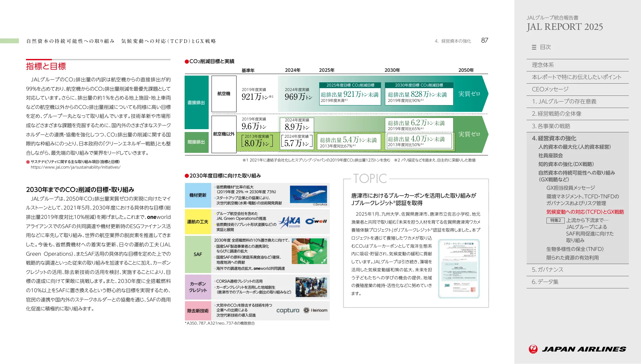Open 6. データ集 section
The image size is (641, 364).
[x=578, y=282]
